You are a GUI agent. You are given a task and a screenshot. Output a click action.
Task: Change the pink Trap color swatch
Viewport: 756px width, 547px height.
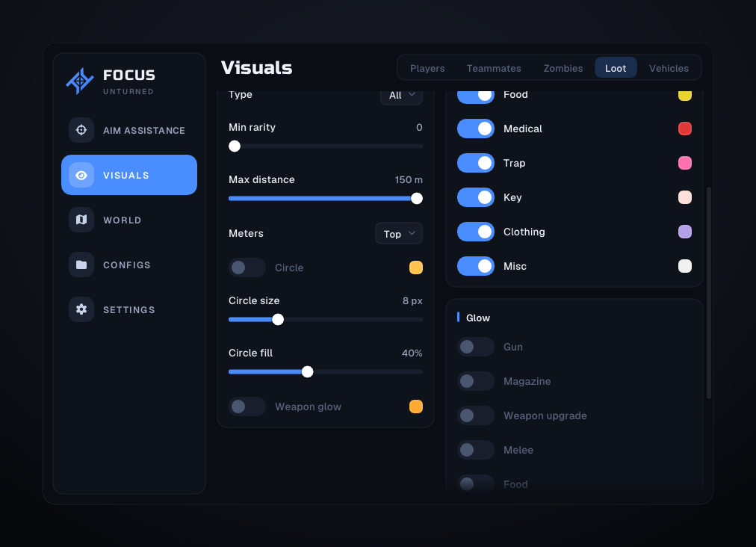[685, 163]
